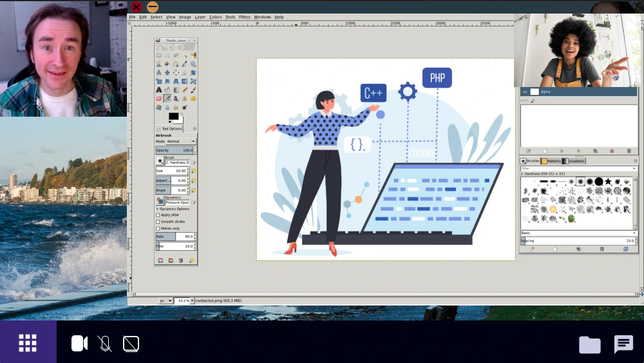Screen dimensions: 644x363
Task: Toggle the camera video button
Action: coord(79,343)
